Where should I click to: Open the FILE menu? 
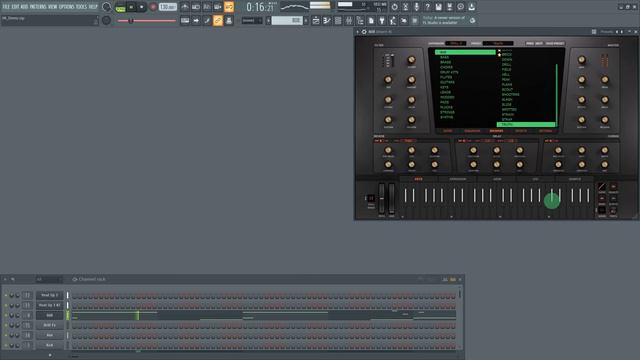(6, 7)
